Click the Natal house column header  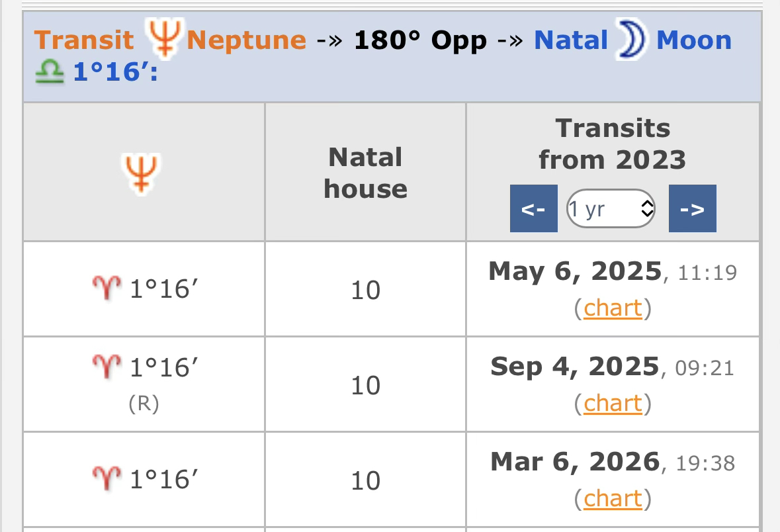point(365,173)
